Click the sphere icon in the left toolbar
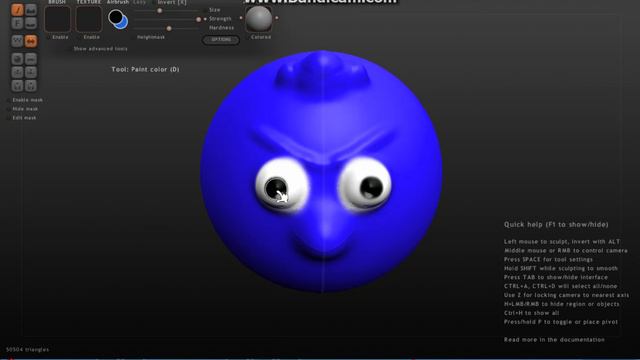This screenshot has height=360, width=640. [x=17, y=59]
